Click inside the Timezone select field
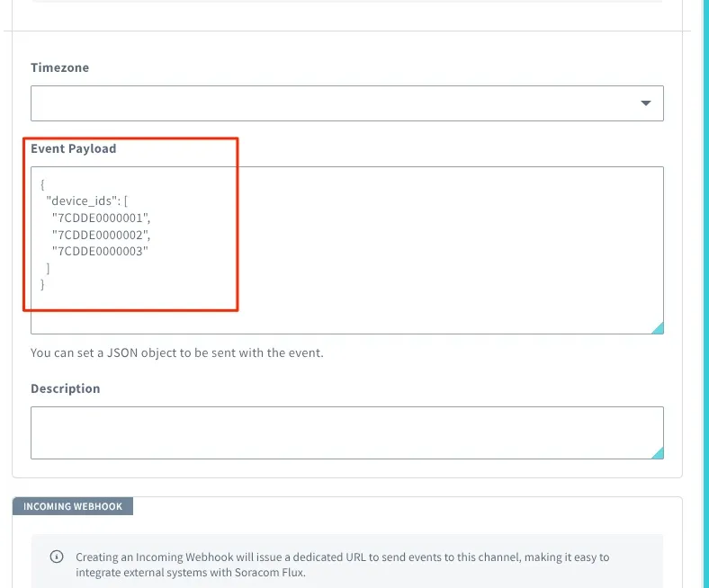 click(347, 103)
